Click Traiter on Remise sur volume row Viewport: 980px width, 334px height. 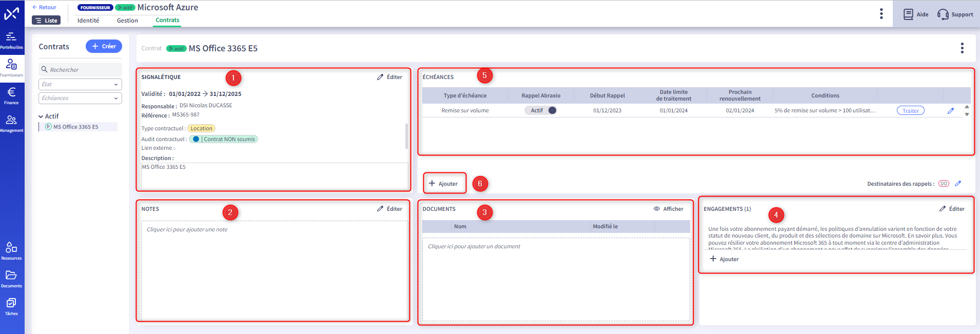pos(911,111)
